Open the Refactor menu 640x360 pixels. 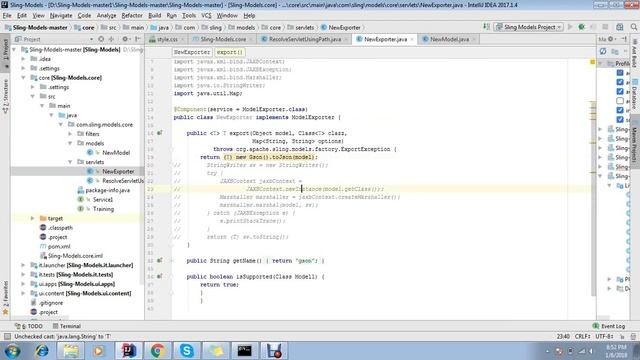point(132,16)
